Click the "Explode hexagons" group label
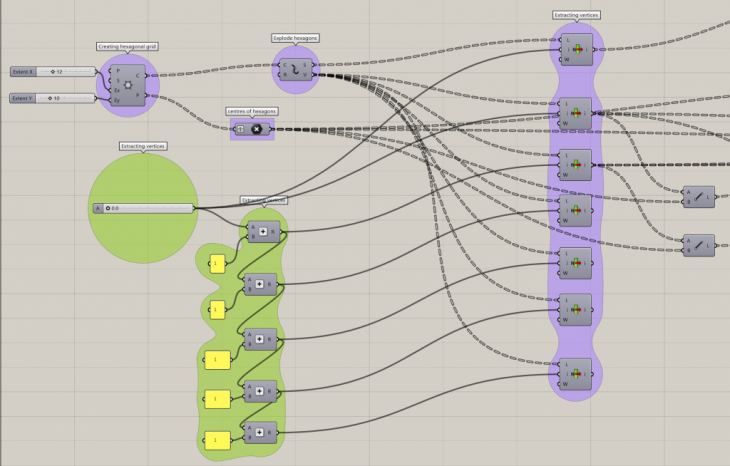The height and width of the screenshot is (466, 730). [295, 38]
